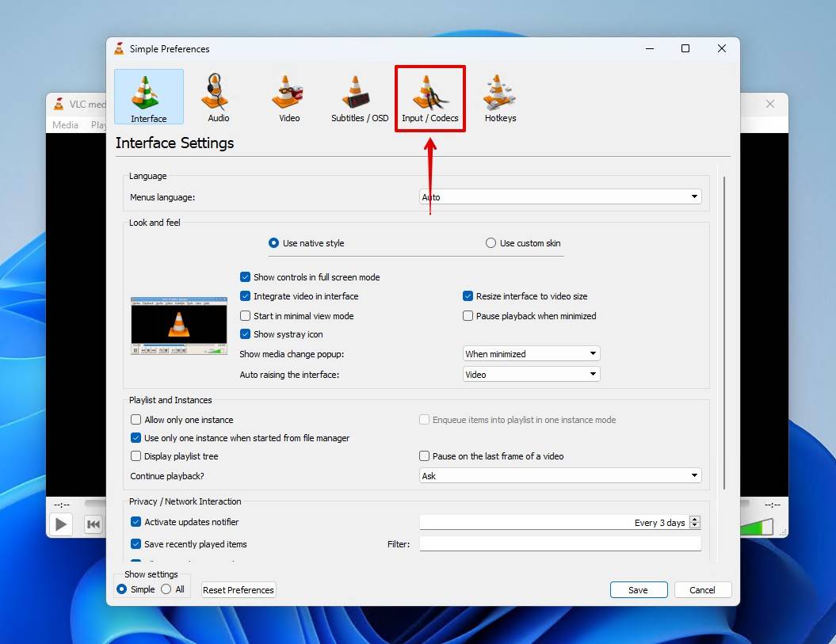Screen dimensions: 836x644
Task: Click the Reset Preferences button
Action: tap(239, 589)
